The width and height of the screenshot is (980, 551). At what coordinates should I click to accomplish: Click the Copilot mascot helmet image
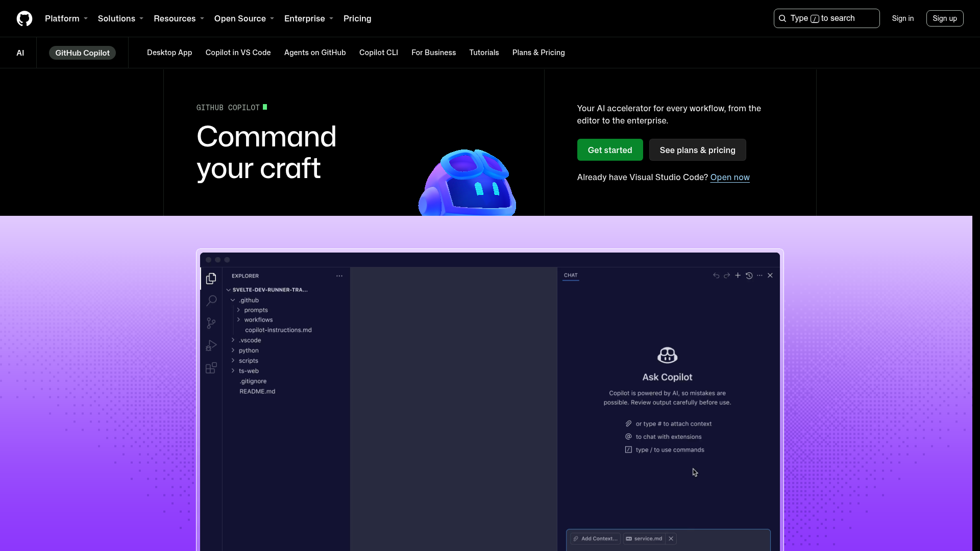click(467, 182)
